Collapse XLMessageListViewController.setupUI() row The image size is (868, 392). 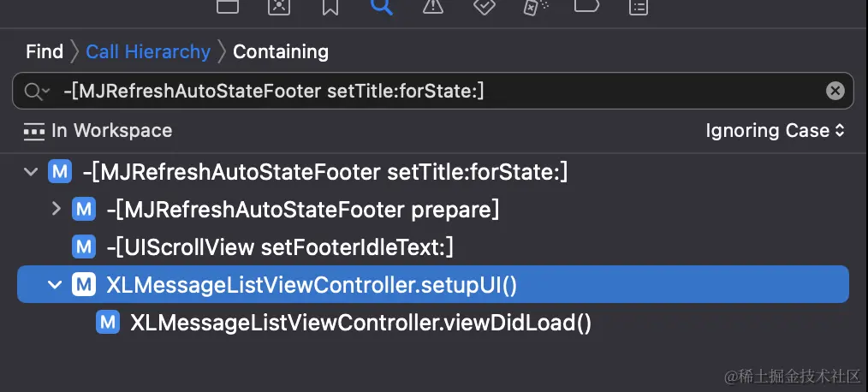coord(56,284)
